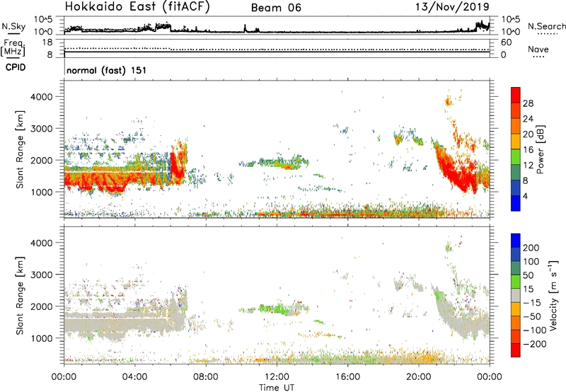The width and height of the screenshot is (566, 392).
Task: Click the '1000' tick on velocity panel
Action: click(41, 338)
